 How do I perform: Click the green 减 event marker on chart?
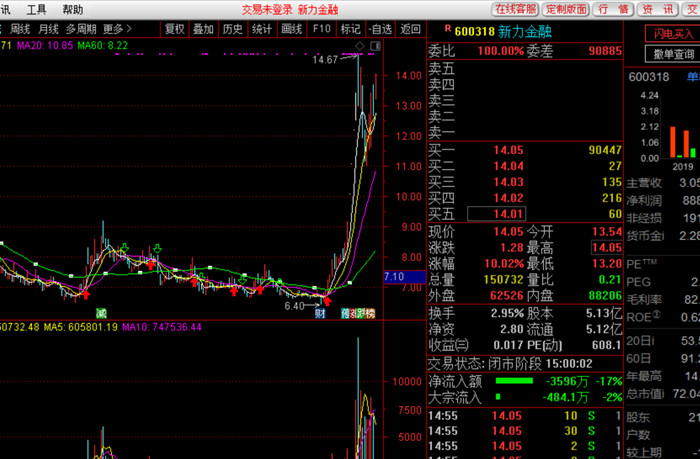[102, 313]
